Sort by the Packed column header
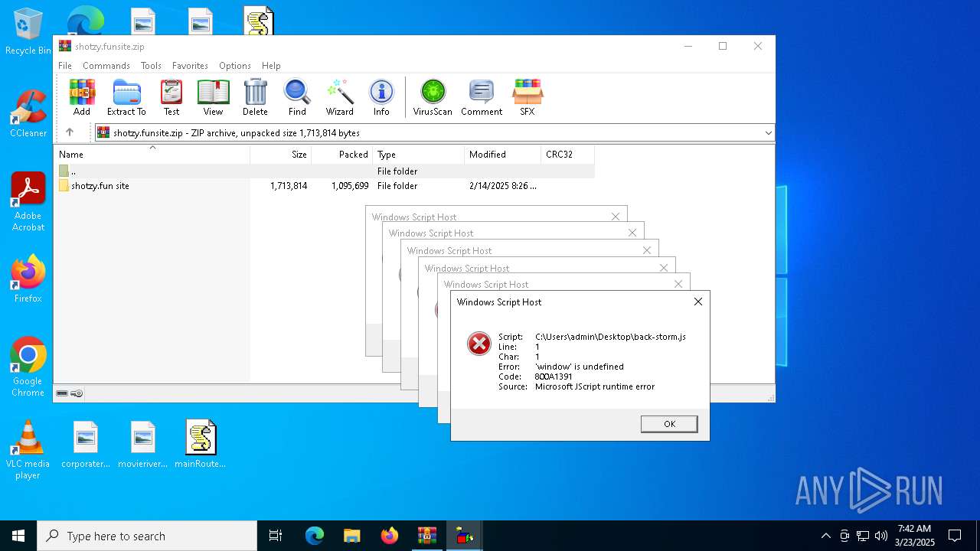This screenshot has width=980, height=551. point(341,155)
